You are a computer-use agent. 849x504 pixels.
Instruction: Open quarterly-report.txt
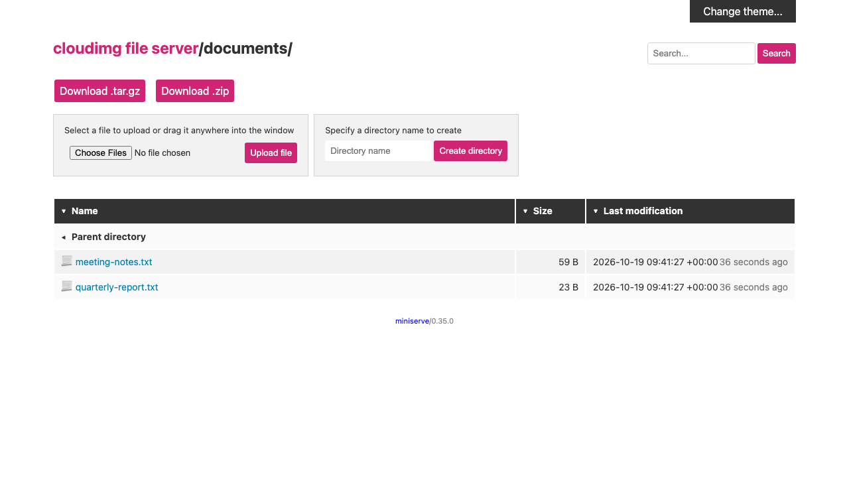(x=117, y=287)
